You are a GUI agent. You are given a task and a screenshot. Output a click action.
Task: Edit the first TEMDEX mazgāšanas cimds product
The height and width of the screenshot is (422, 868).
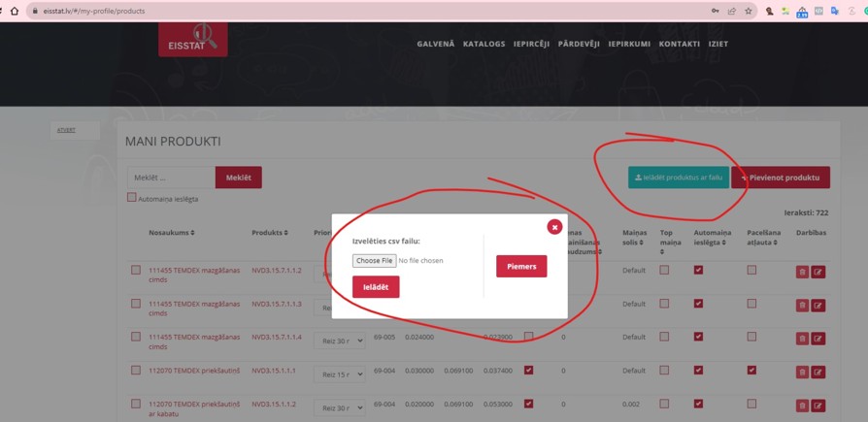tap(818, 273)
